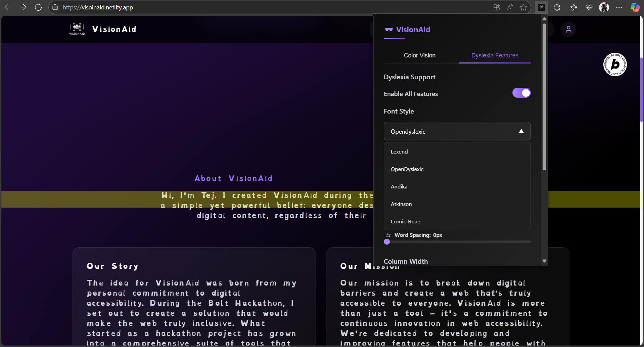
Task: Choose Comic Neue as the font style
Action: (x=405, y=221)
